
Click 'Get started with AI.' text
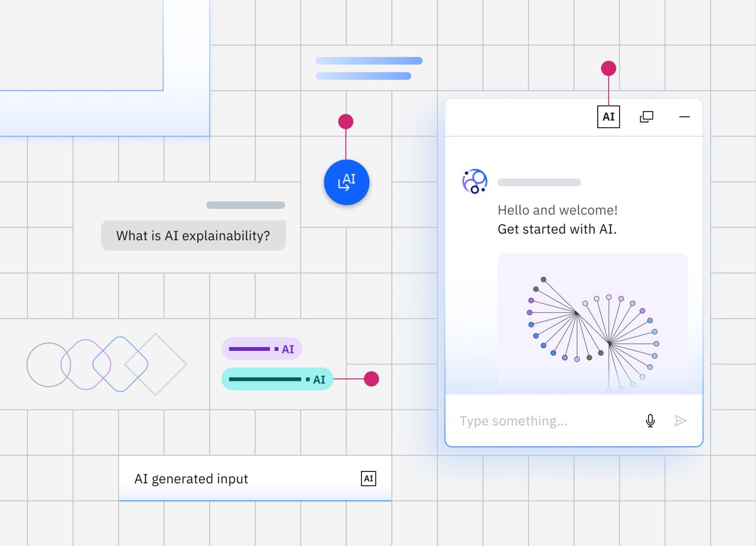(x=557, y=229)
